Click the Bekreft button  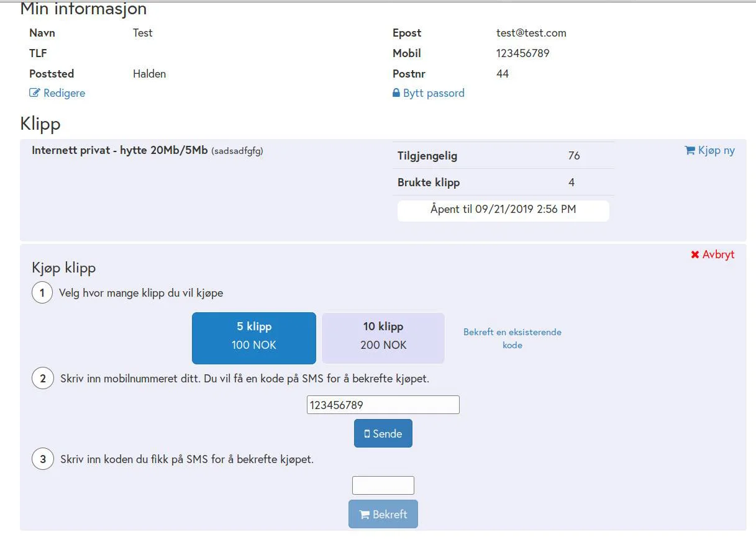coord(383,514)
